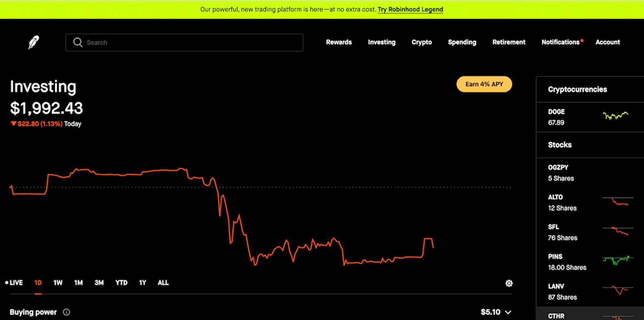Open the Retirement page

(509, 42)
